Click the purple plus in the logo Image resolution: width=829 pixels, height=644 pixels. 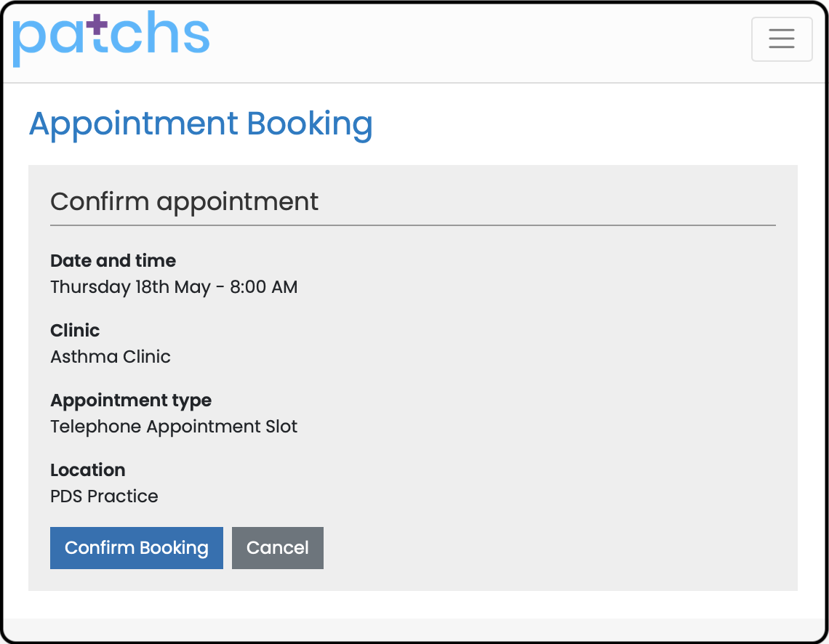(x=97, y=24)
